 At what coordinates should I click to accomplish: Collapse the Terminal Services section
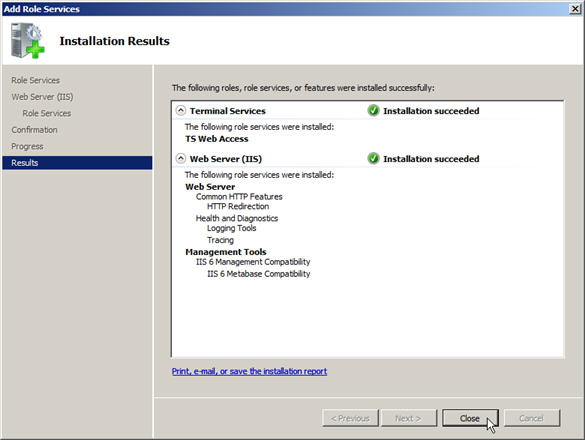coord(181,110)
